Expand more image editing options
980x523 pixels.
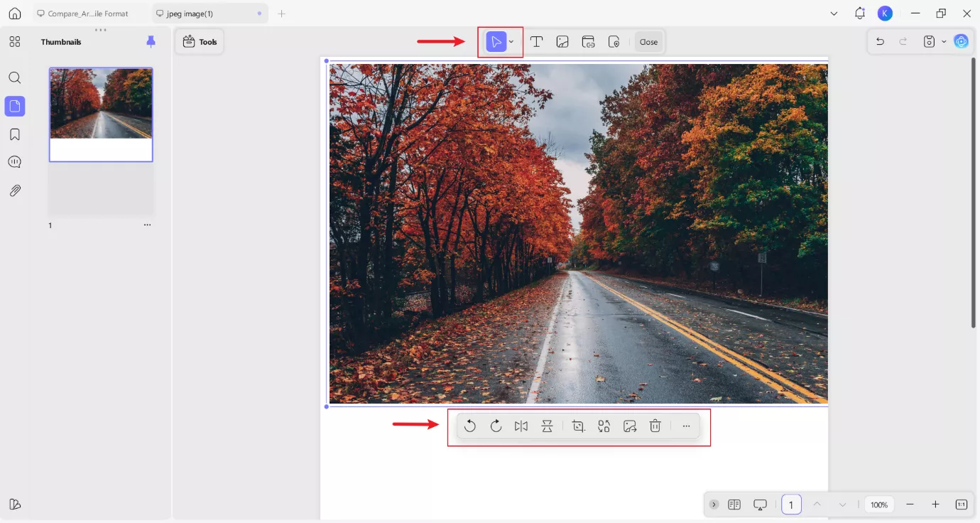[686, 426]
